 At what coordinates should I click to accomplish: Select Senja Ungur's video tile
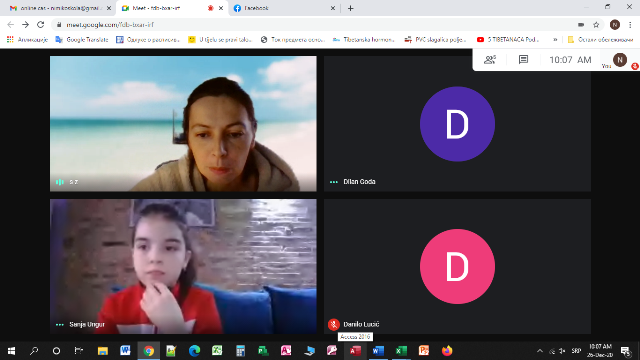183,267
